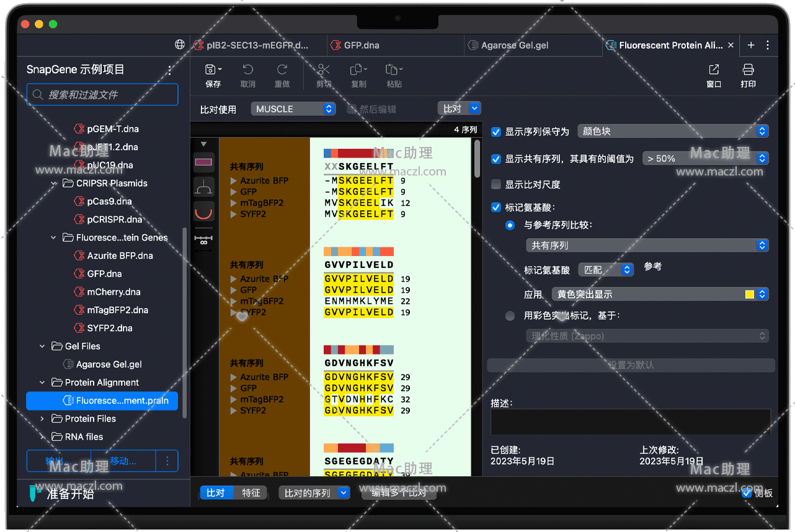The width and height of the screenshot is (795, 532).
Task: Collapse the CRIPSR Plasmids folder
Action: pos(54,184)
